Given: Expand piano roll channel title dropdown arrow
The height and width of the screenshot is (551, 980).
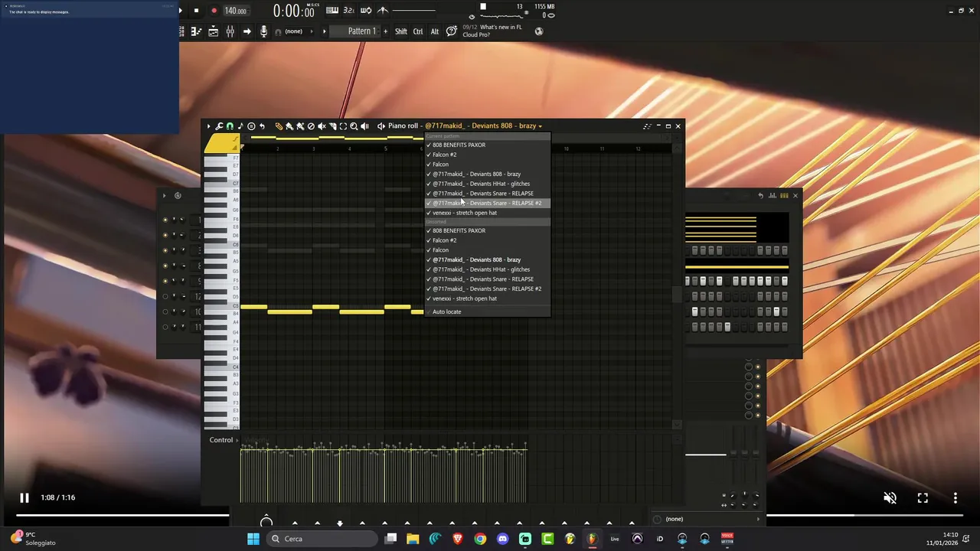Looking at the screenshot, I should (x=541, y=126).
